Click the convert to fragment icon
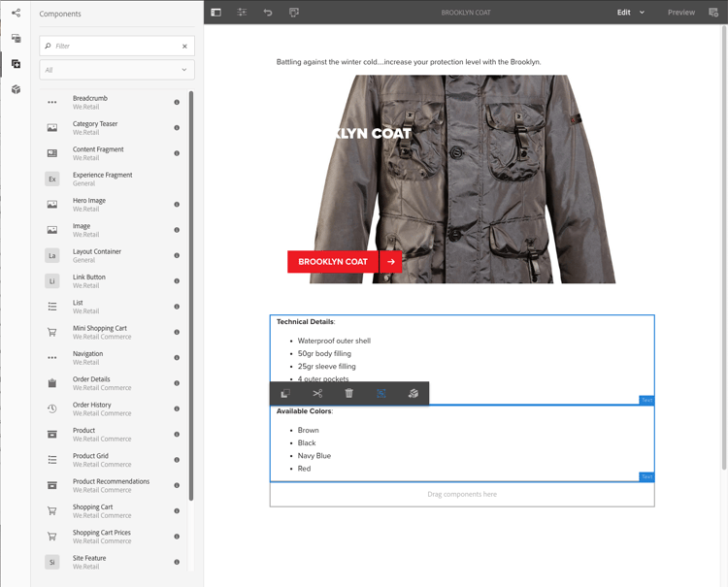The image size is (728, 587). tap(414, 394)
